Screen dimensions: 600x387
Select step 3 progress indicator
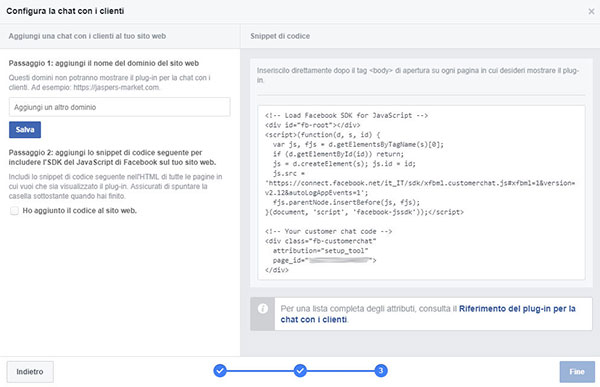pos(381,371)
